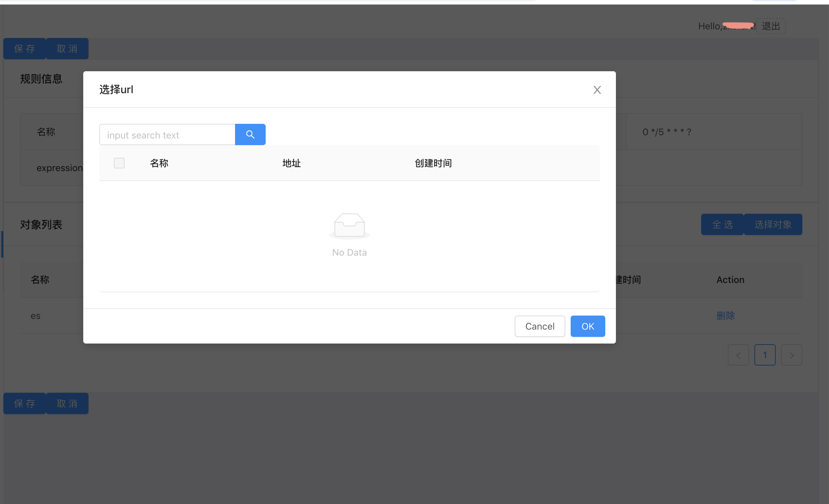Screen dimensions: 829x504
Task: Click top 取消 button
Action: 67,49
